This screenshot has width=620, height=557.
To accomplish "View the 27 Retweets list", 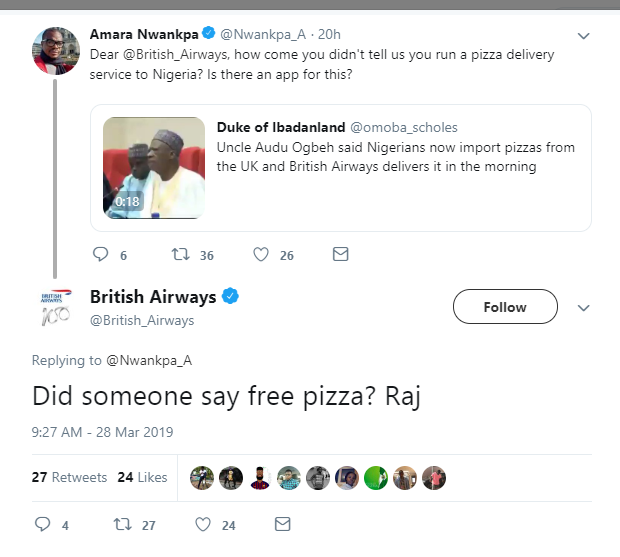I will coord(69,477).
